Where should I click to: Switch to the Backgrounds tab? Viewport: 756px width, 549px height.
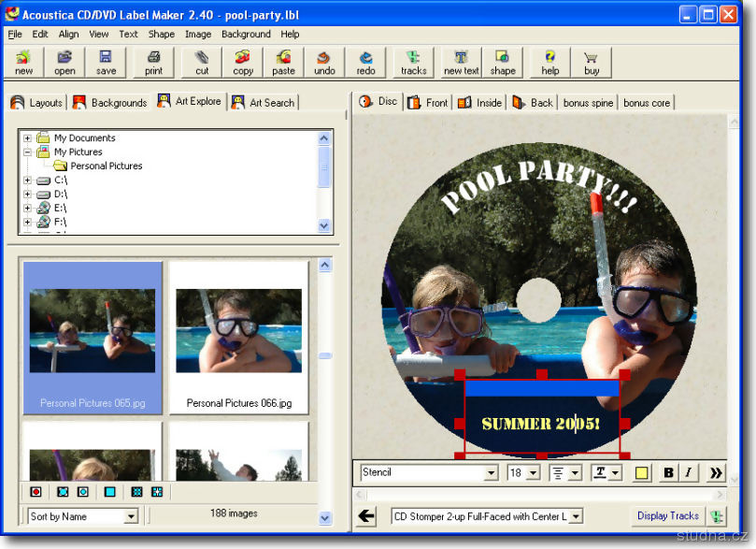110,103
